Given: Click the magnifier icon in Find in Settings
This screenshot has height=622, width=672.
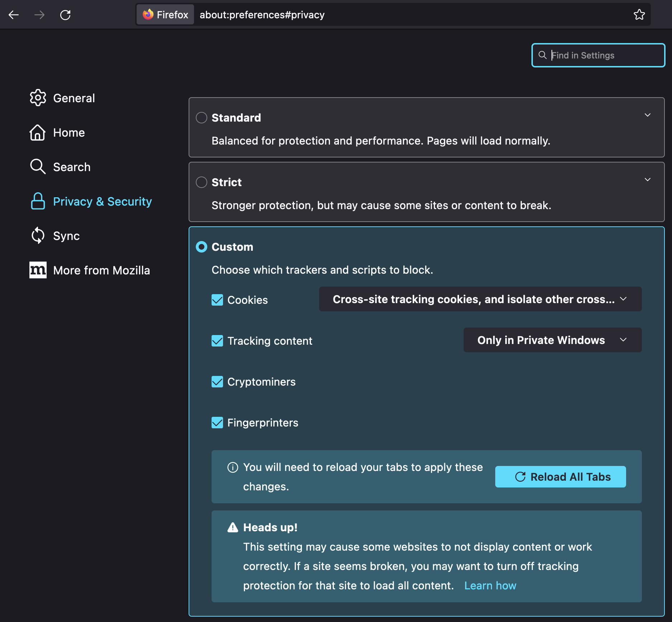Looking at the screenshot, I should click(543, 55).
